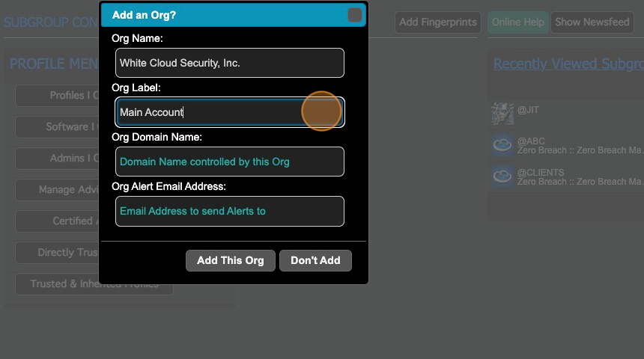The width and height of the screenshot is (644, 359).
Task: Click the @CLIENTS subgroup cloud icon
Action: click(502, 176)
